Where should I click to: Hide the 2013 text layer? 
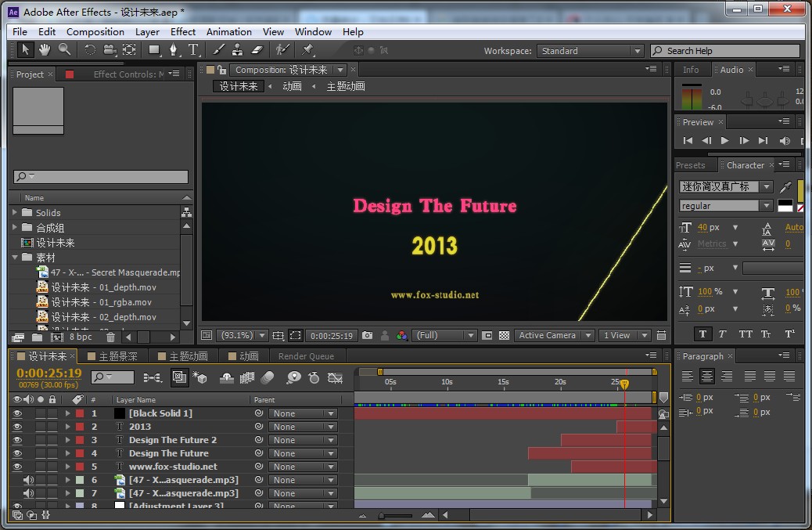click(x=17, y=427)
